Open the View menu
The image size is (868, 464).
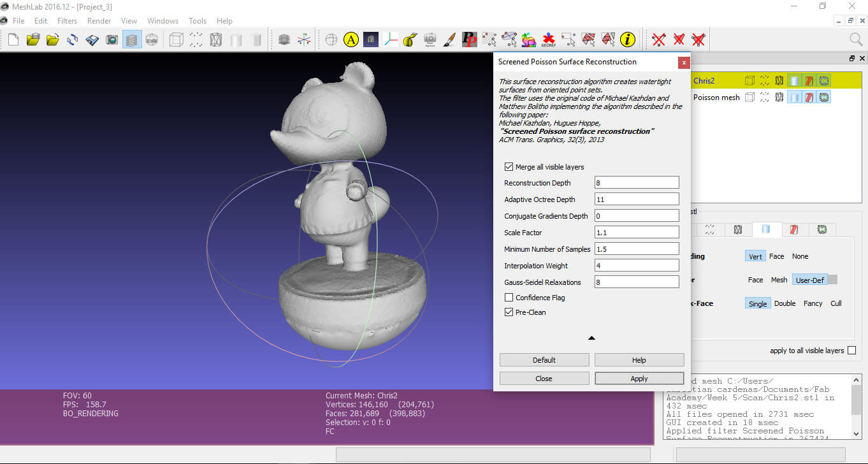pos(129,21)
